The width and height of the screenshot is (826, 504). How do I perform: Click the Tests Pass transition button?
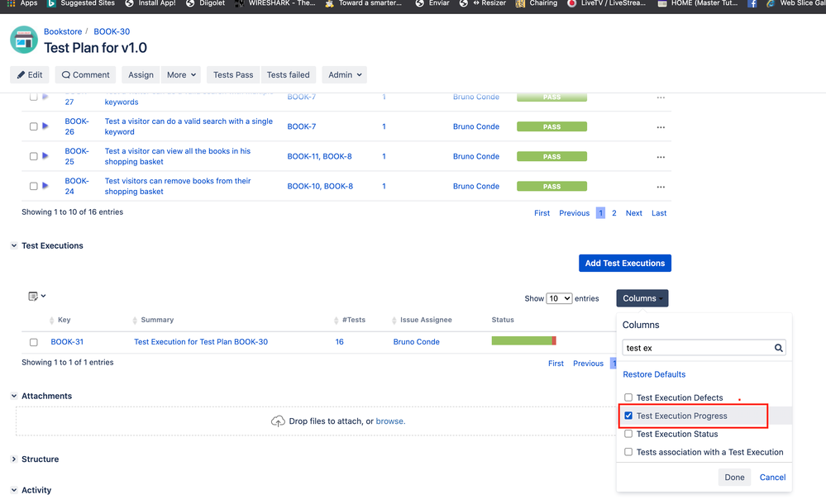233,75
